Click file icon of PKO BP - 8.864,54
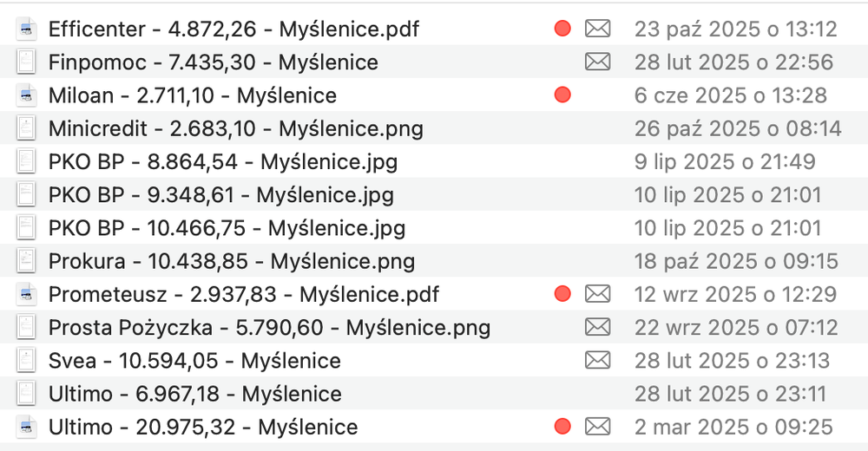The width and height of the screenshot is (868, 451). click(26, 161)
